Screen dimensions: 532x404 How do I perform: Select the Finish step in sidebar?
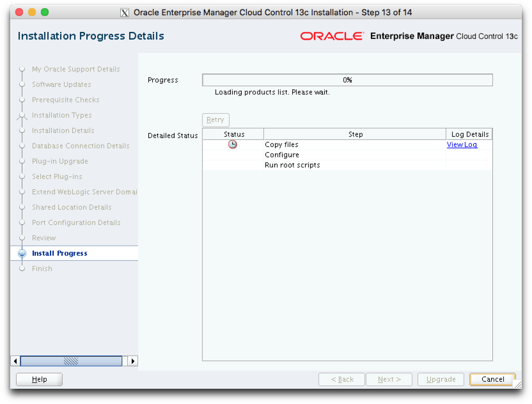[x=42, y=269]
